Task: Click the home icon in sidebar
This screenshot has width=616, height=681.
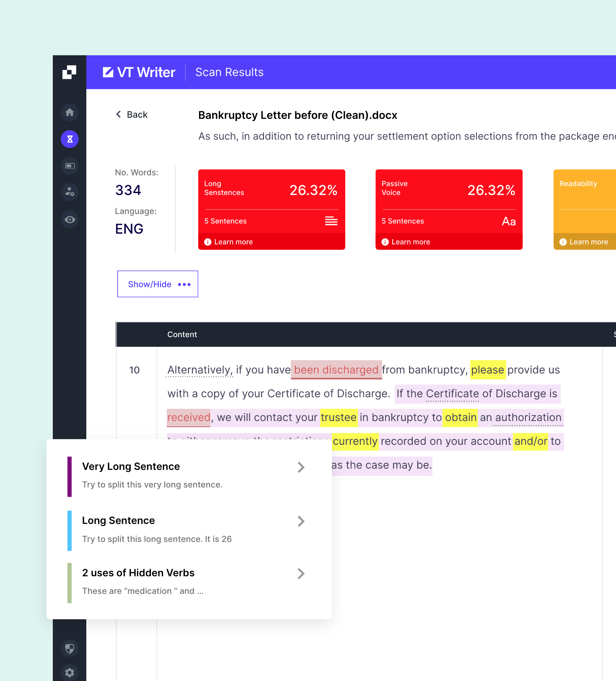Action: tap(70, 112)
